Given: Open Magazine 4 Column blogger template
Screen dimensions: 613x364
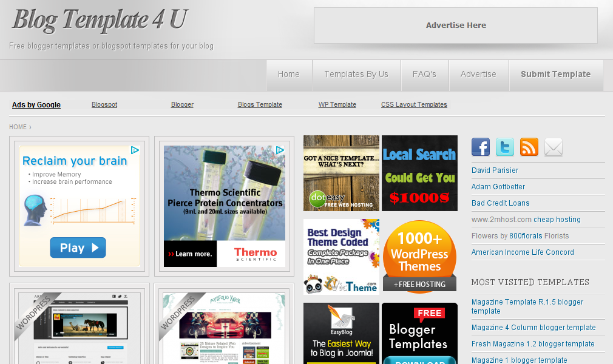Looking at the screenshot, I should (x=533, y=328).
